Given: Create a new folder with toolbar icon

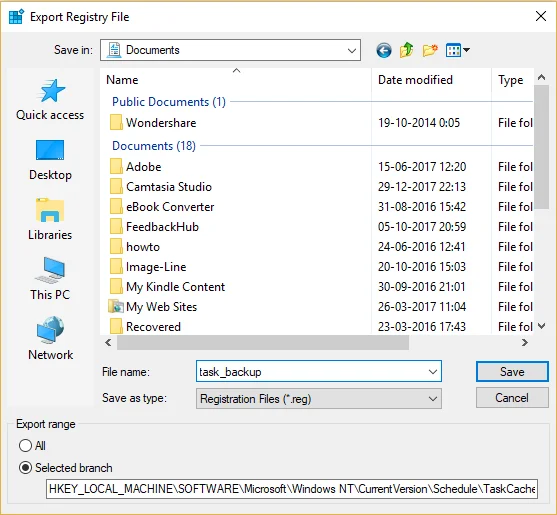Looking at the screenshot, I should tap(430, 50).
